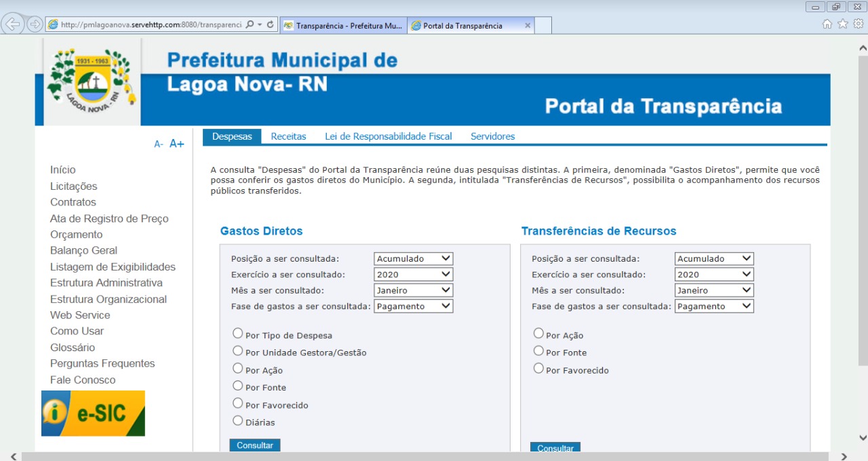Open the new blank tab button
This screenshot has width=868, height=461.
click(543, 26)
